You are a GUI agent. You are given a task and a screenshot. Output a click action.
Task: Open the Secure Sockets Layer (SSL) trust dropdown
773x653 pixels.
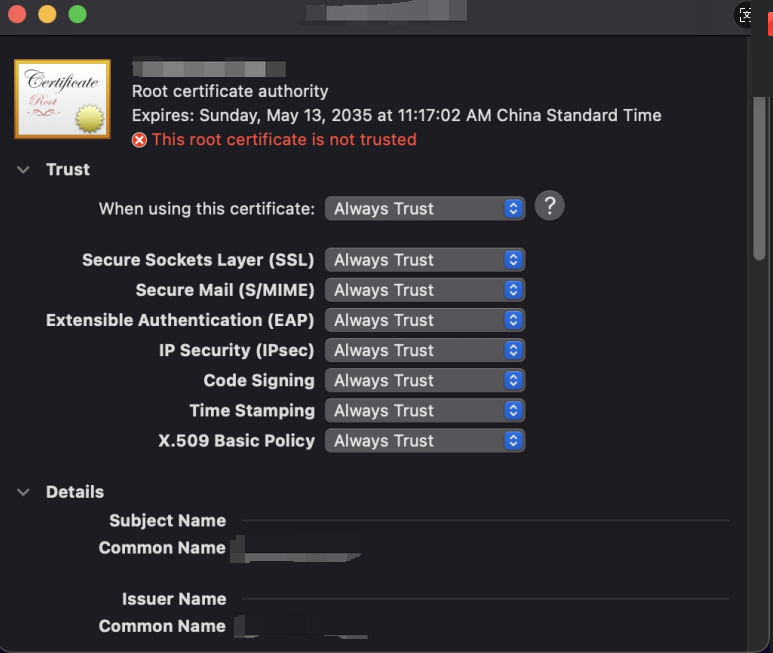click(x=425, y=260)
